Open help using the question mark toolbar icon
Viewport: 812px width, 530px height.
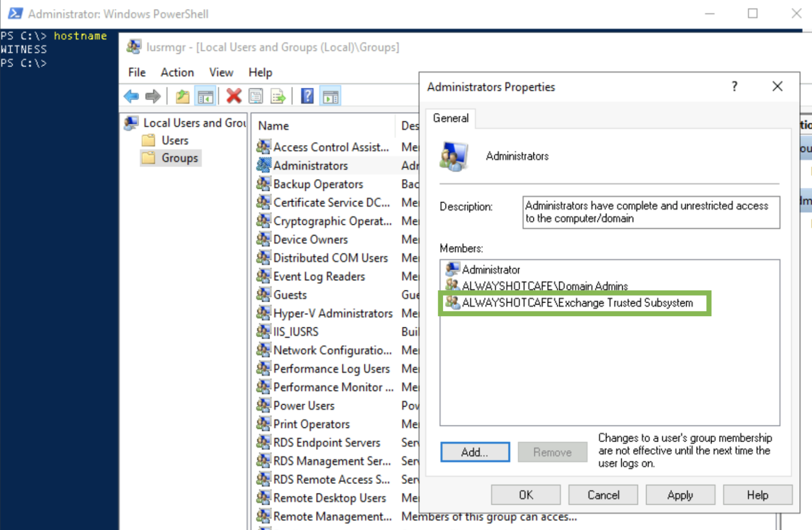coord(307,96)
